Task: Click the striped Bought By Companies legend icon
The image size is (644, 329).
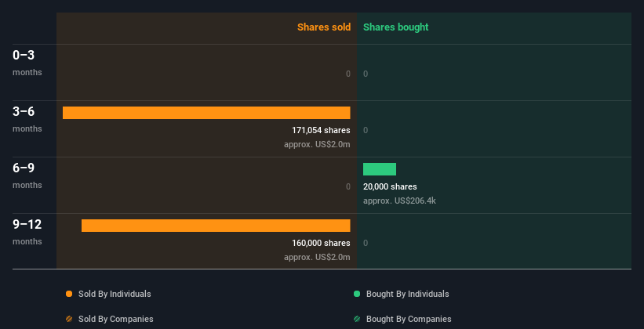Action: [x=357, y=319]
